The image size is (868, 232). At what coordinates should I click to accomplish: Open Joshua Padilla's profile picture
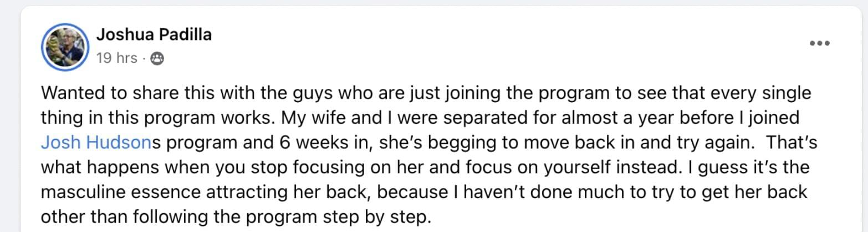tap(65, 47)
